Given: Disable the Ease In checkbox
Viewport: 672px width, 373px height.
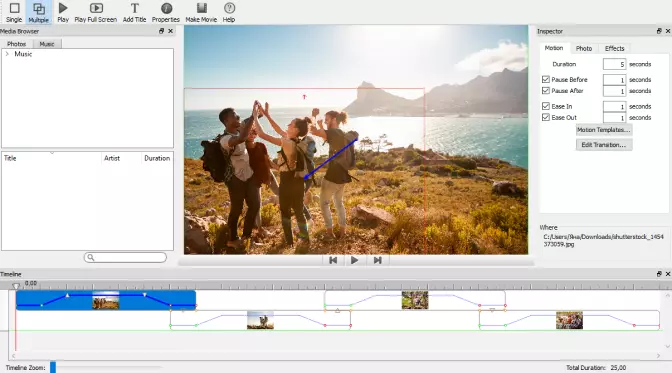Looking at the screenshot, I should 546,106.
